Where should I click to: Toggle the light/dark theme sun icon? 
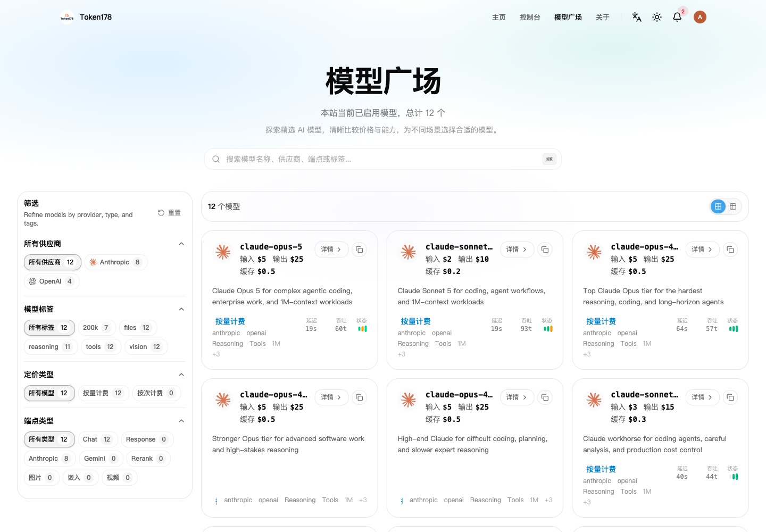[x=657, y=17]
